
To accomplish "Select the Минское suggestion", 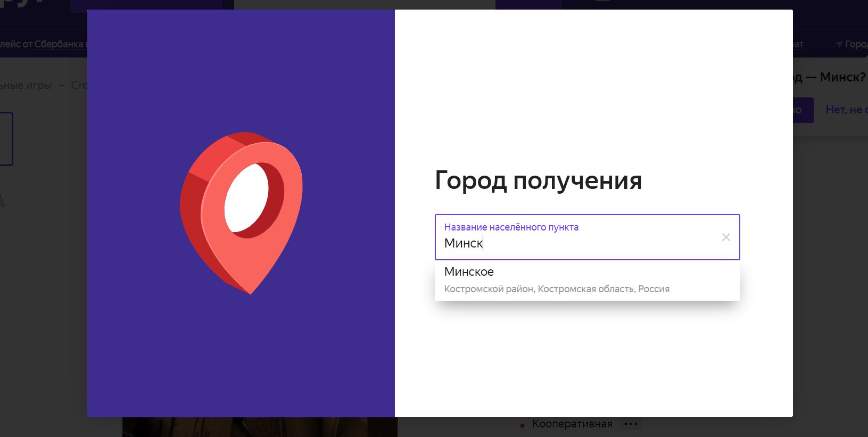I will coord(587,280).
